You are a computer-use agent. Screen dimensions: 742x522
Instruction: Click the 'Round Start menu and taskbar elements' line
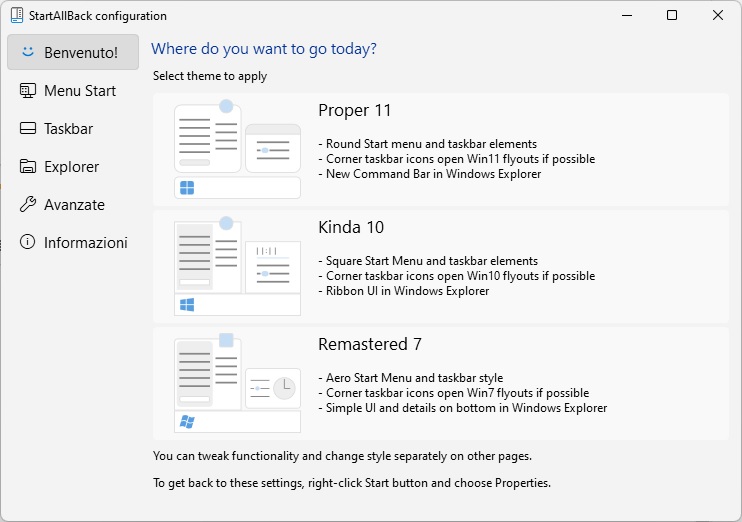(x=427, y=144)
